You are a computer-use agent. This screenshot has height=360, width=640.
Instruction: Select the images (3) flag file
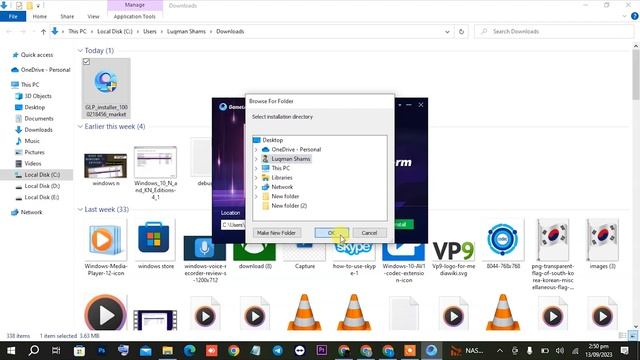click(x=602, y=244)
